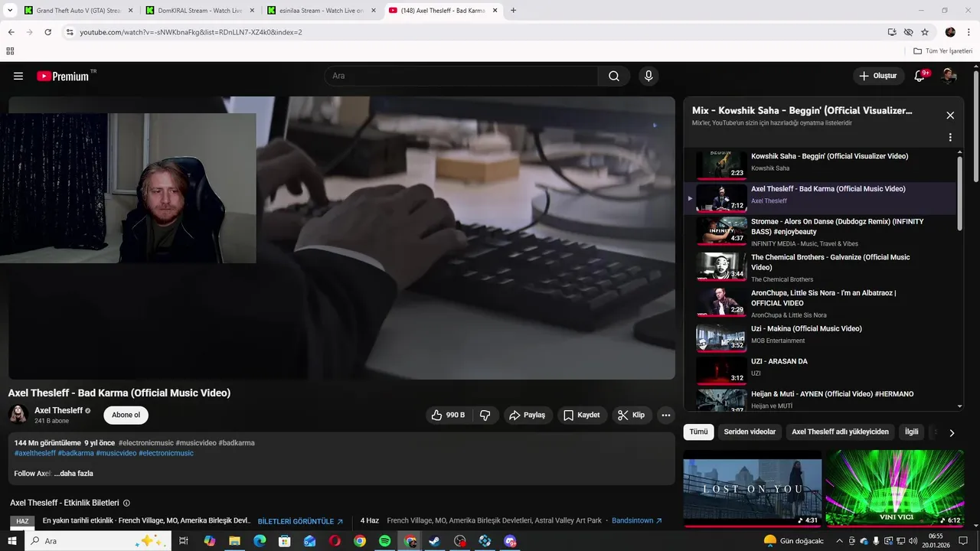Click the info icon beside Etkinlik Biletleri

point(126,504)
